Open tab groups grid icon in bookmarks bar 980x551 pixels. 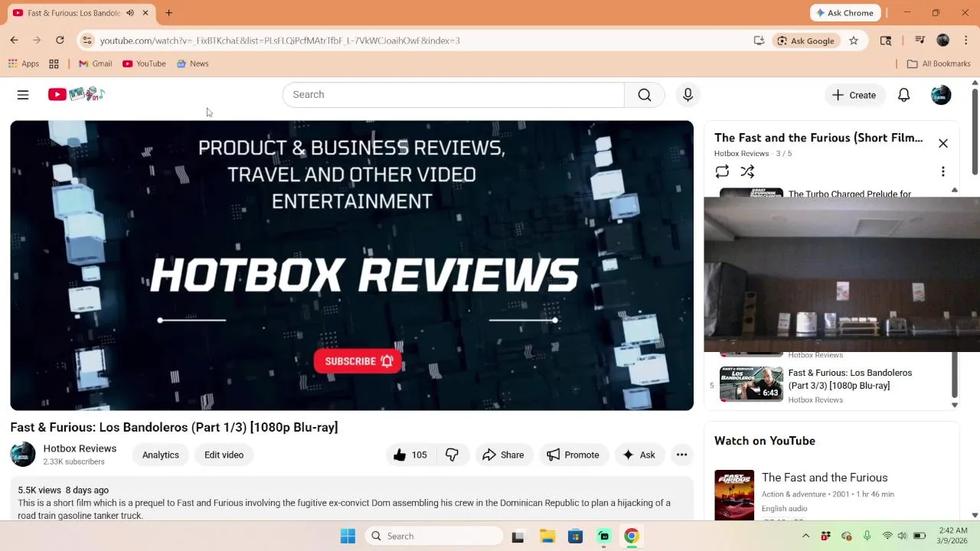tap(54, 64)
